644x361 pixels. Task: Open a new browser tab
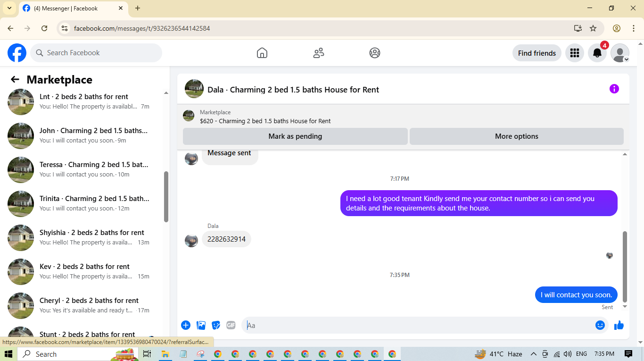(138, 8)
